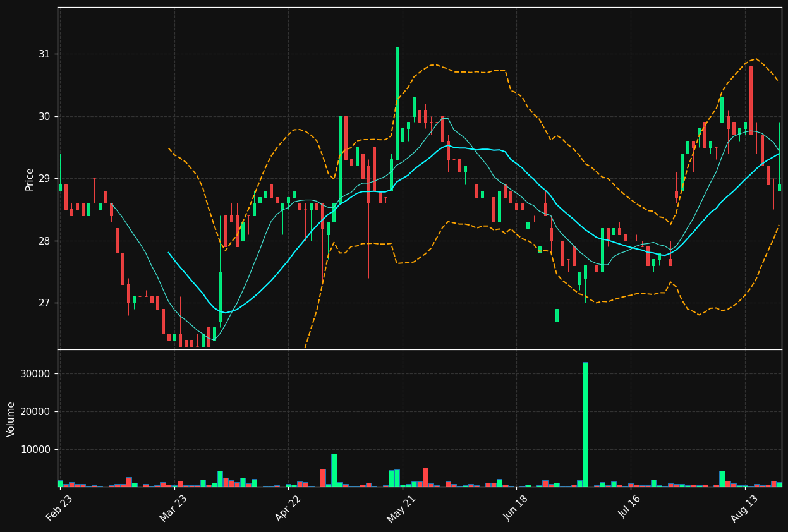Click the 'Volume' axis title
Screen dimensions: 788x532
coord(11,419)
